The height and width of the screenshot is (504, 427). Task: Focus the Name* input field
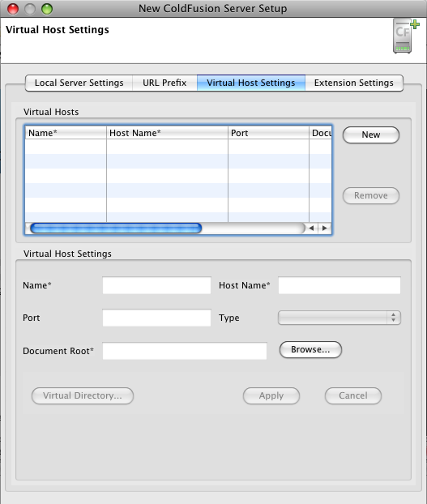(x=157, y=285)
